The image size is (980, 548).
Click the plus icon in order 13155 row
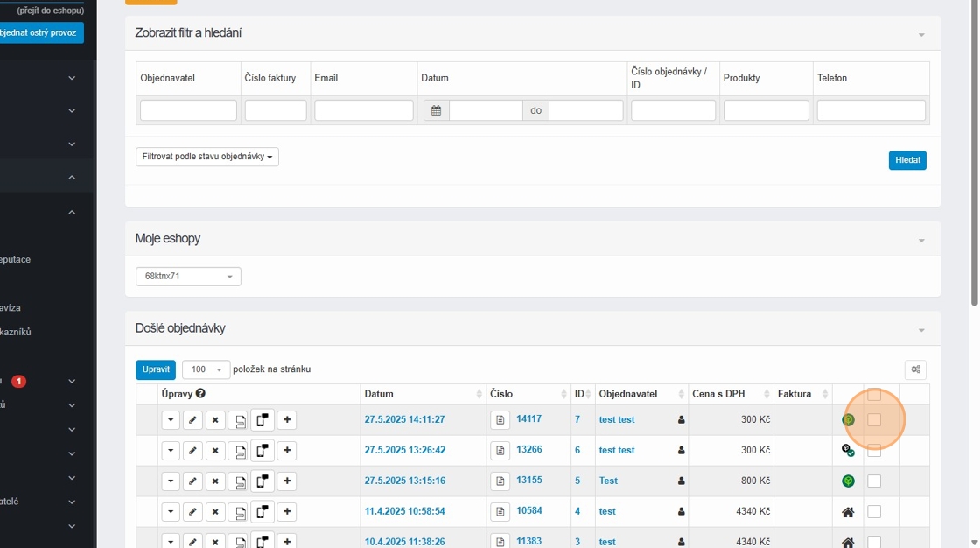point(286,481)
